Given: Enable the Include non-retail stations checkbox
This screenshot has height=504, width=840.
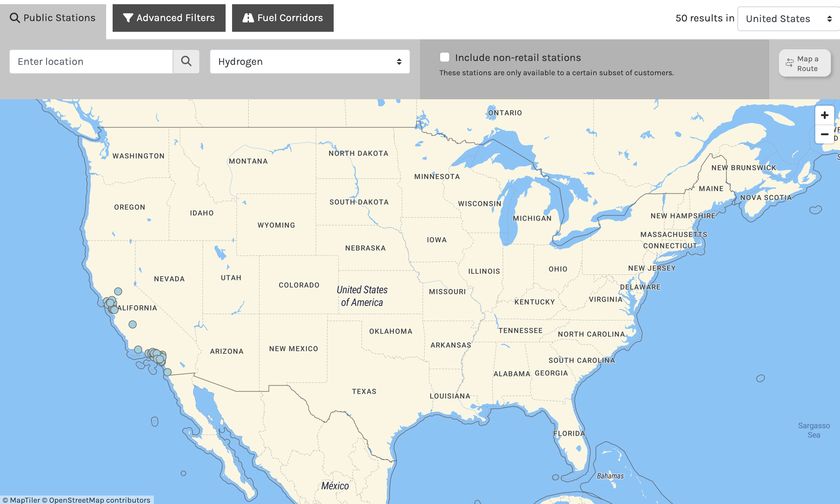Looking at the screenshot, I should (444, 57).
